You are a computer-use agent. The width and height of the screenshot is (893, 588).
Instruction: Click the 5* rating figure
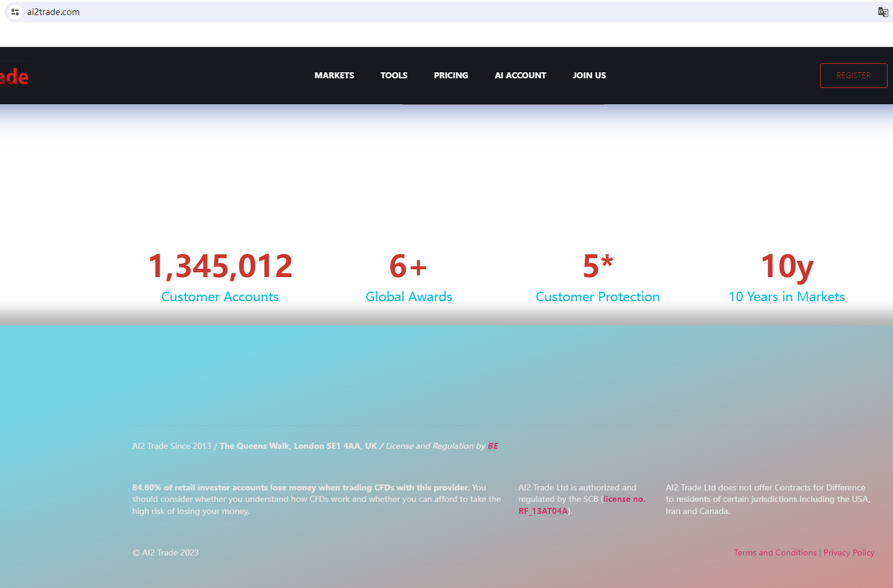(598, 266)
